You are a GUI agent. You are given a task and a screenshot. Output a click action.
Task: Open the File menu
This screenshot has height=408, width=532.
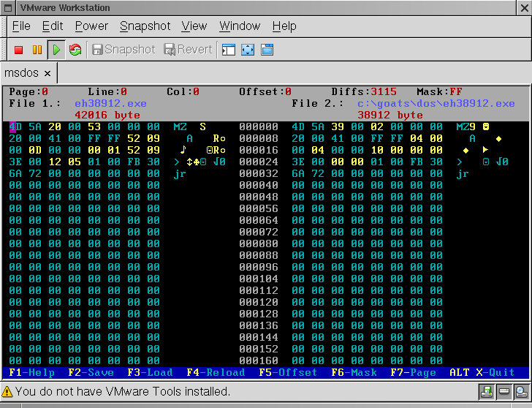pyautogui.click(x=21, y=26)
